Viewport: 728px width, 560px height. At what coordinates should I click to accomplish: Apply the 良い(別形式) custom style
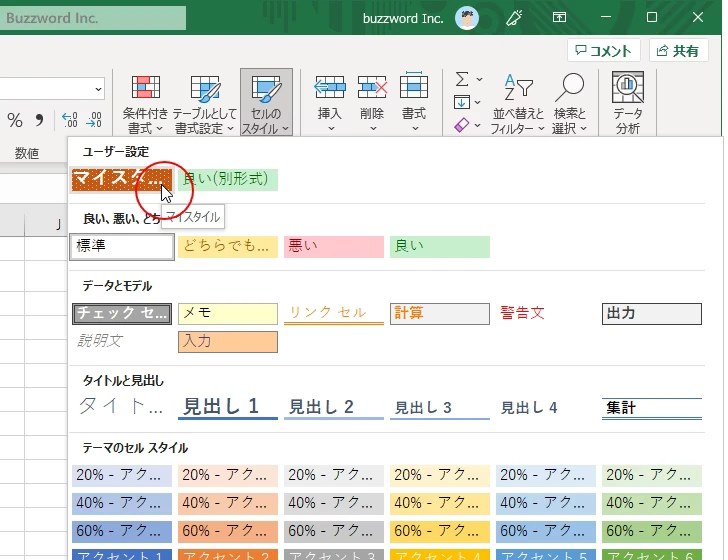(x=228, y=180)
